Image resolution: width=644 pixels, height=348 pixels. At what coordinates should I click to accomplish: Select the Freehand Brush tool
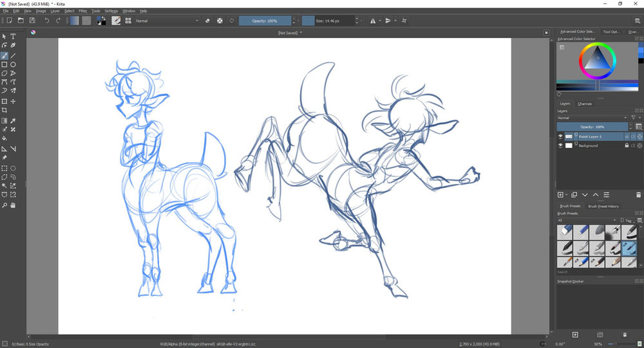click(x=5, y=56)
